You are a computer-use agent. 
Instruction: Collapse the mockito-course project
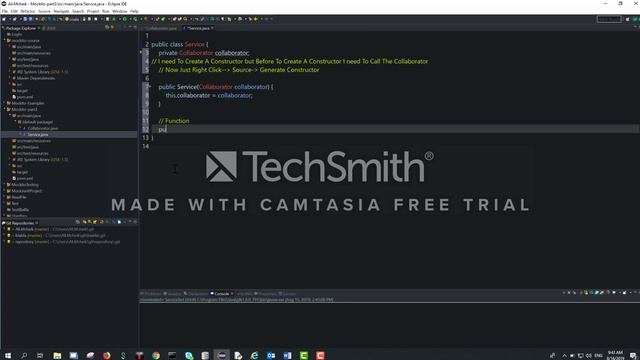click(4, 41)
